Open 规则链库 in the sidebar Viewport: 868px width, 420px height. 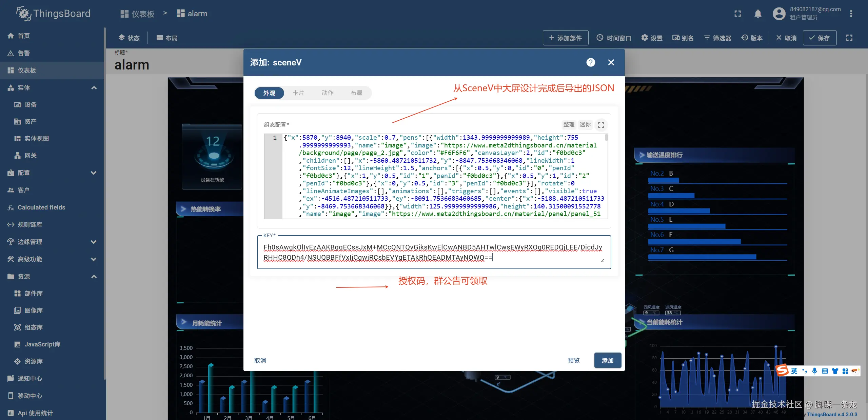(x=30, y=225)
